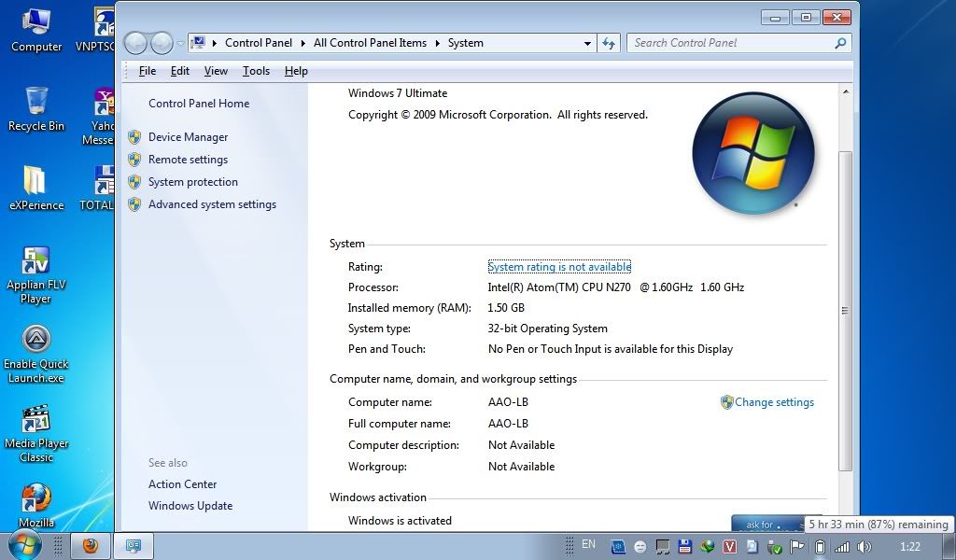This screenshot has width=956, height=560.
Task: Expand the address bar history dropdown
Action: pos(587,43)
